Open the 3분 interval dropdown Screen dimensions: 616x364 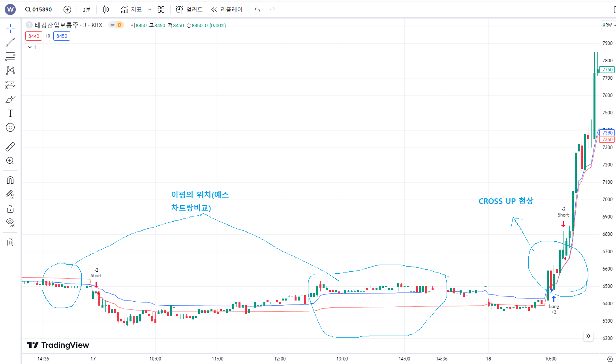pyautogui.click(x=86, y=9)
